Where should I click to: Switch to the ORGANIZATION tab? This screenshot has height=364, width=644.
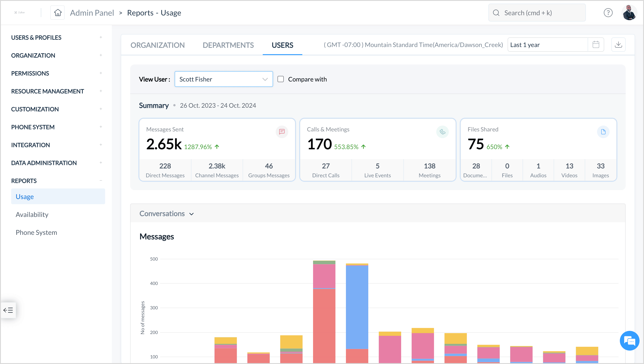click(x=157, y=45)
